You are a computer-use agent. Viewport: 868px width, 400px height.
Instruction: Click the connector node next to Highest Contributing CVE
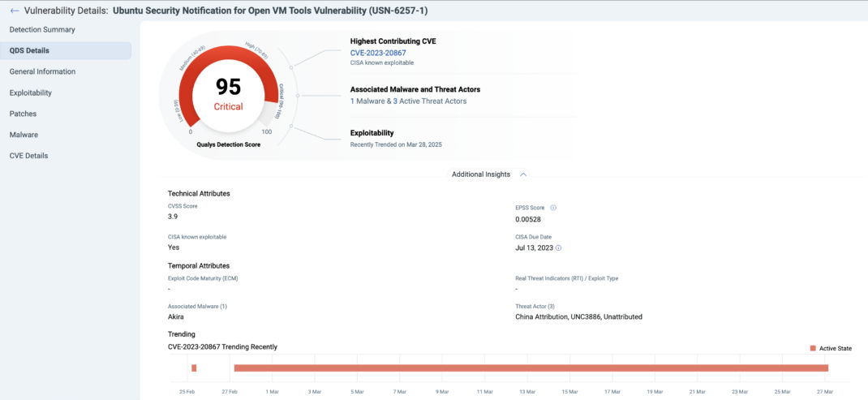[292, 67]
